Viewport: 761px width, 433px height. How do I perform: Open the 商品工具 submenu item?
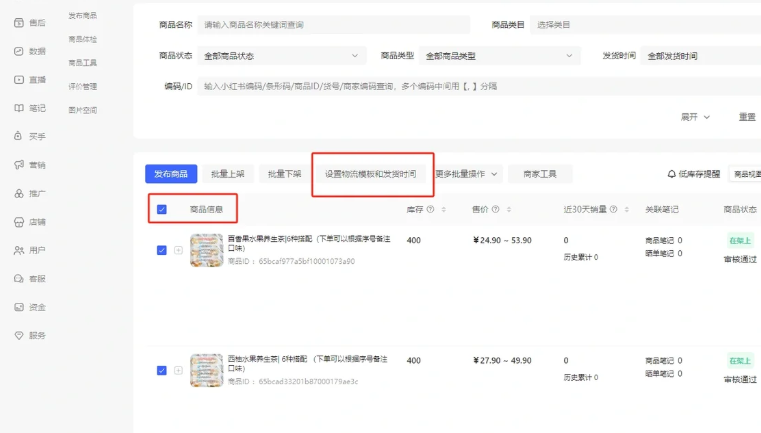[x=83, y=63]
